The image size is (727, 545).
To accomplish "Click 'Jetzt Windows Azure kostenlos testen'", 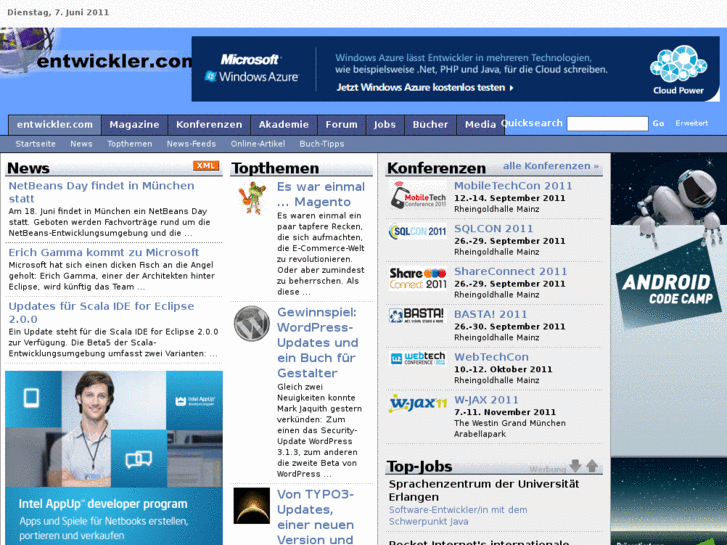I will coord(425,88).
